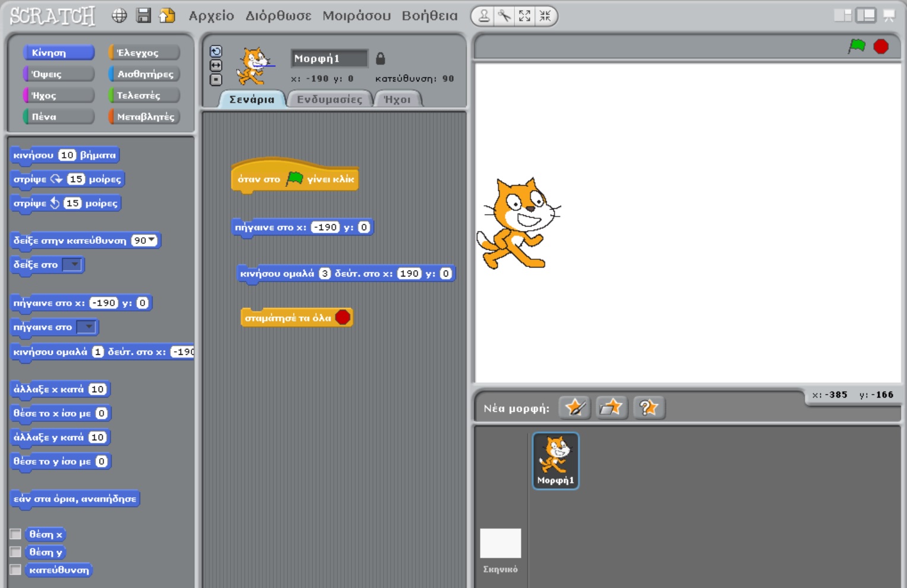This screenshot has height=588, width=907.
Task: Save project with the floppy disk icon
Action: click(144, 15)
